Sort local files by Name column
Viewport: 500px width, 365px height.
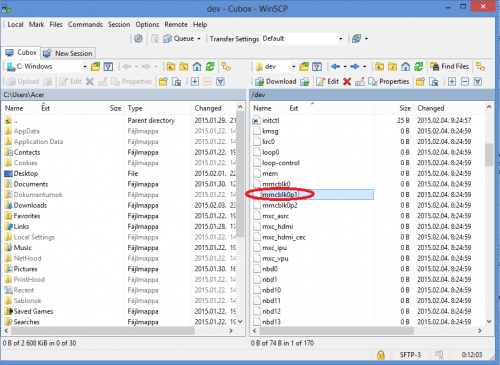(x=14, y=108)
